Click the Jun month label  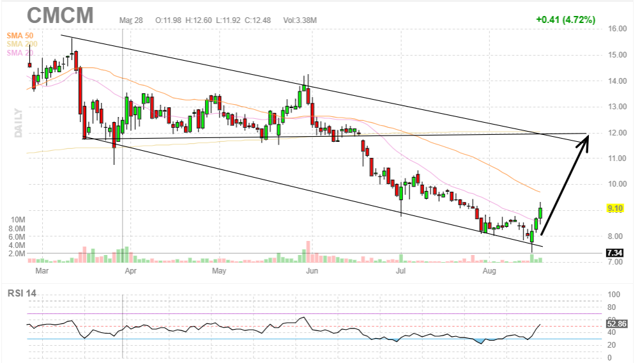311,271
